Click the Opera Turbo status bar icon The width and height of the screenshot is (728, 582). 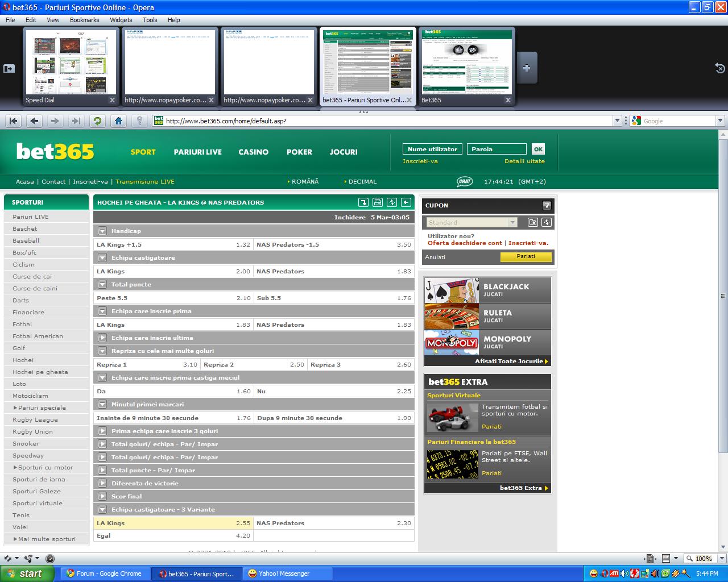(49, 559)
